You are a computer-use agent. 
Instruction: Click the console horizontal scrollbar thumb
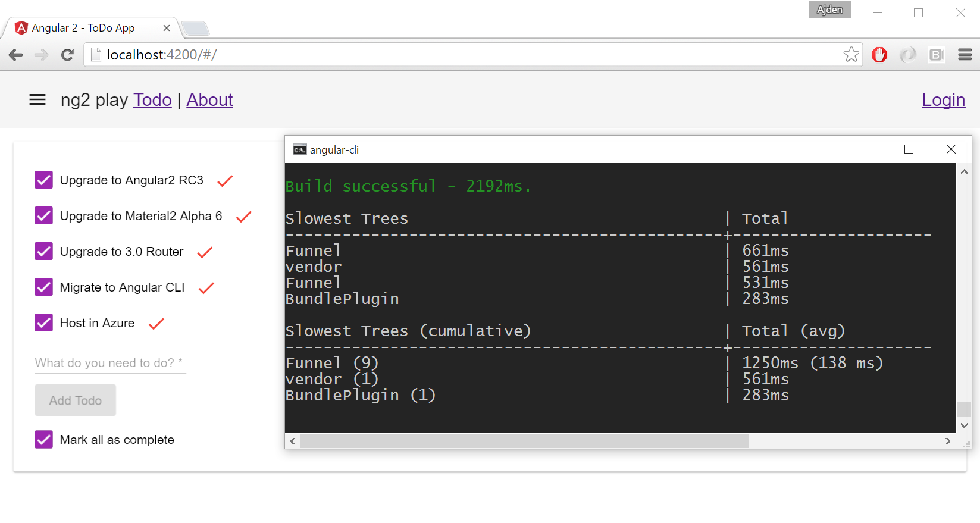click(525, 441)
